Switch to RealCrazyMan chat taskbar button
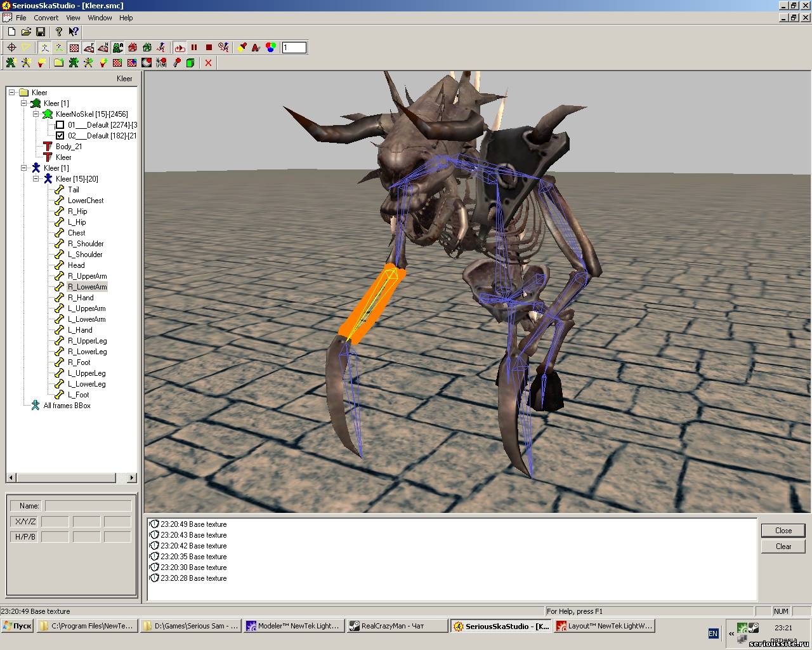The image size is (812, 650). click(397, 626)
